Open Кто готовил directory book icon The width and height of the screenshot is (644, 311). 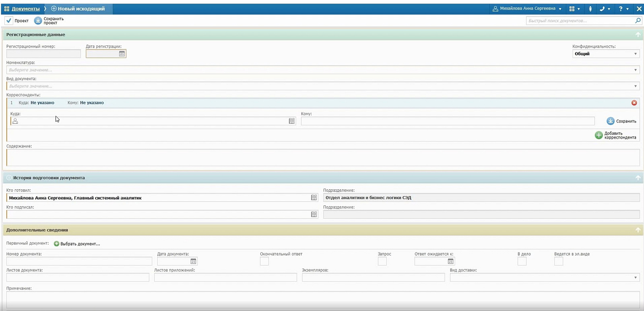[x=314, y=197]
